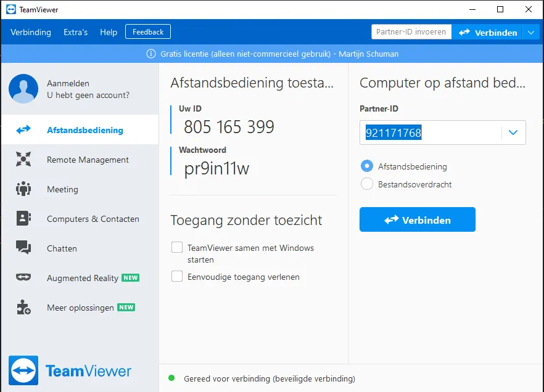Click the user avatar profile icon
Screen dimensions: 544x392
click(x=23, y=89)
